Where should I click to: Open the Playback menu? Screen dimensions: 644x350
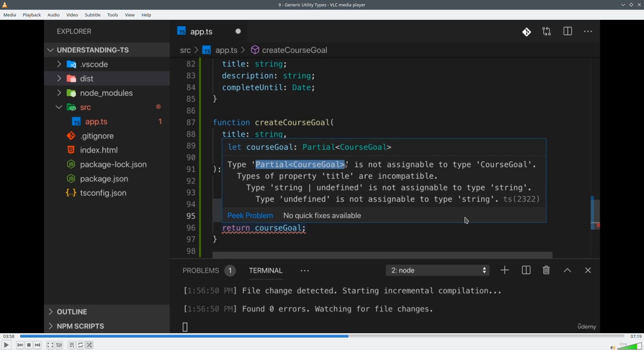coord(32,15)
